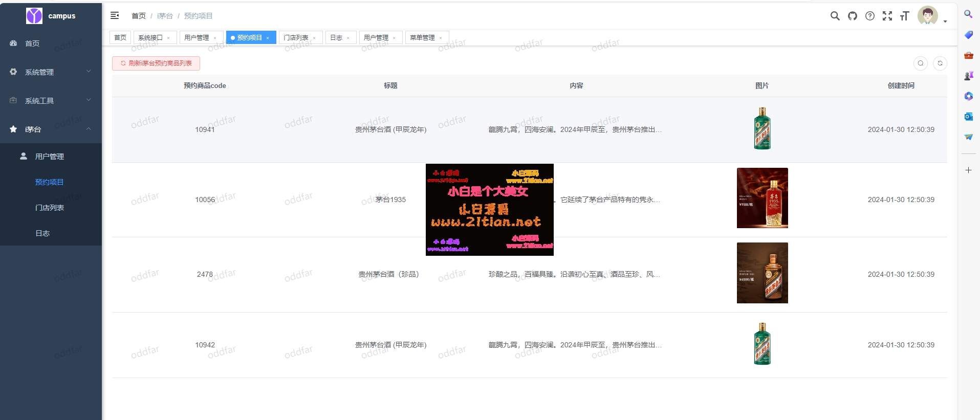Open the blue shopping tag icon in the browser sidebar
980x420 pixels.
click(x=968, y=35)
